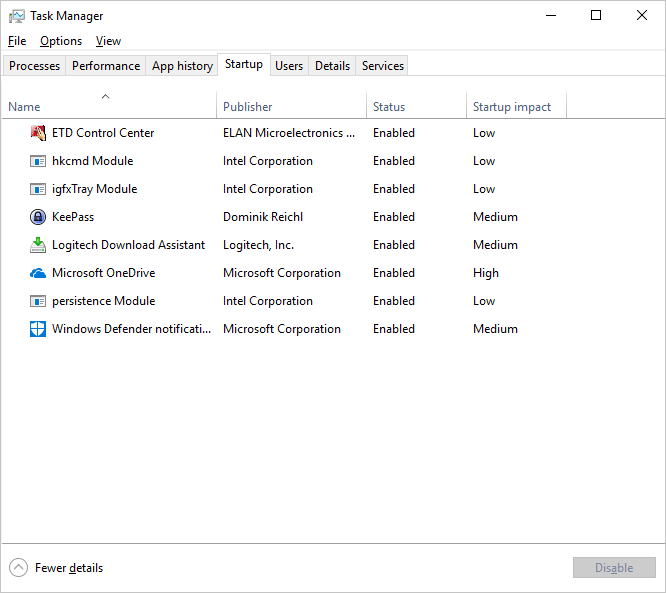Click Low impact in the hkcmd row
This screenshot has height=593, width=666.
coord(484,161)
